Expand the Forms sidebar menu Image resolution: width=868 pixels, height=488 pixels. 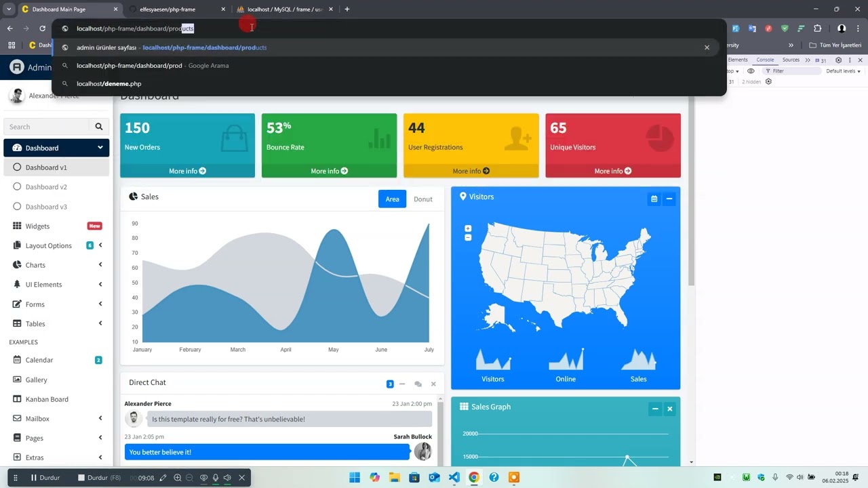tap(56, 304)
